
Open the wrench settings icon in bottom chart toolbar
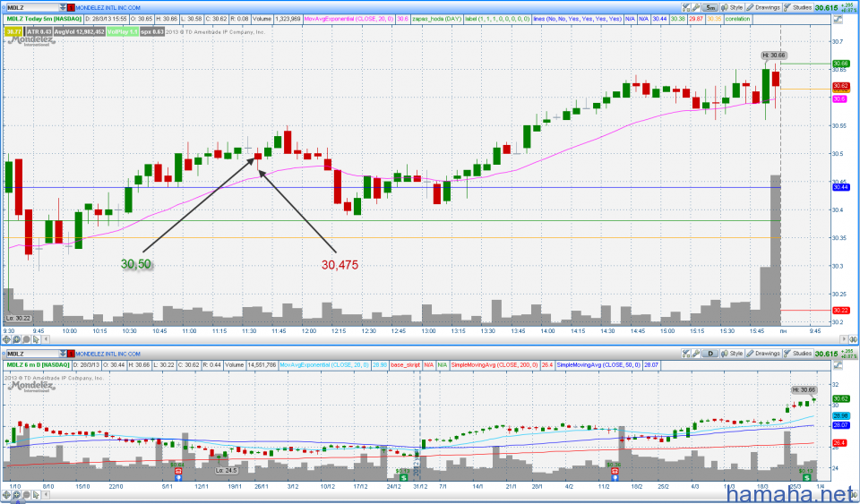[695, 354]
